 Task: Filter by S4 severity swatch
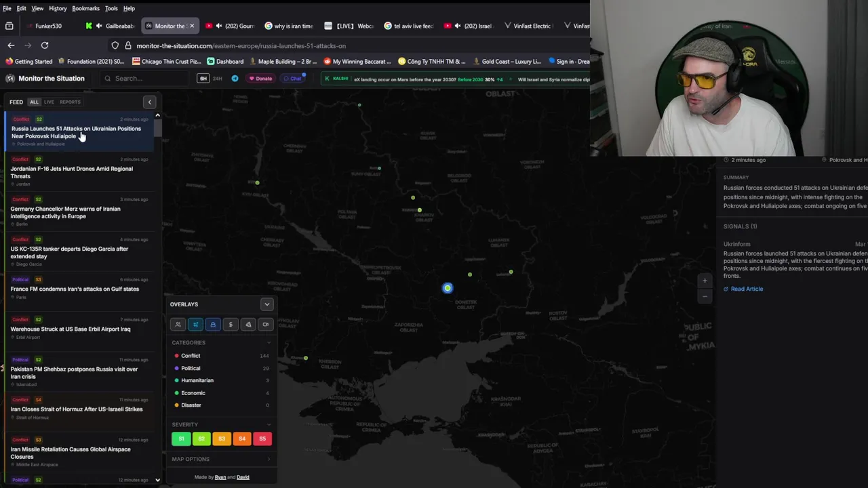(x=242, y=439)
